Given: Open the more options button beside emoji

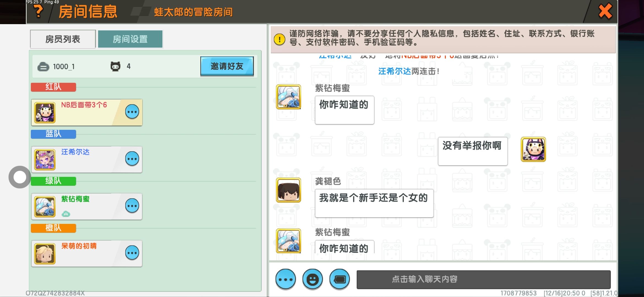Looking at the screenshot, I should click(286, 279).
